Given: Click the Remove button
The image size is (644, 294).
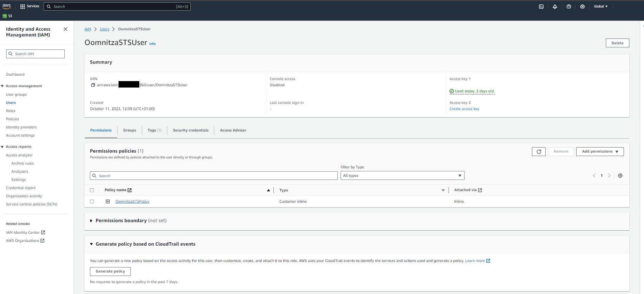Looking at the screenshot, I should (x=561, y=152).
